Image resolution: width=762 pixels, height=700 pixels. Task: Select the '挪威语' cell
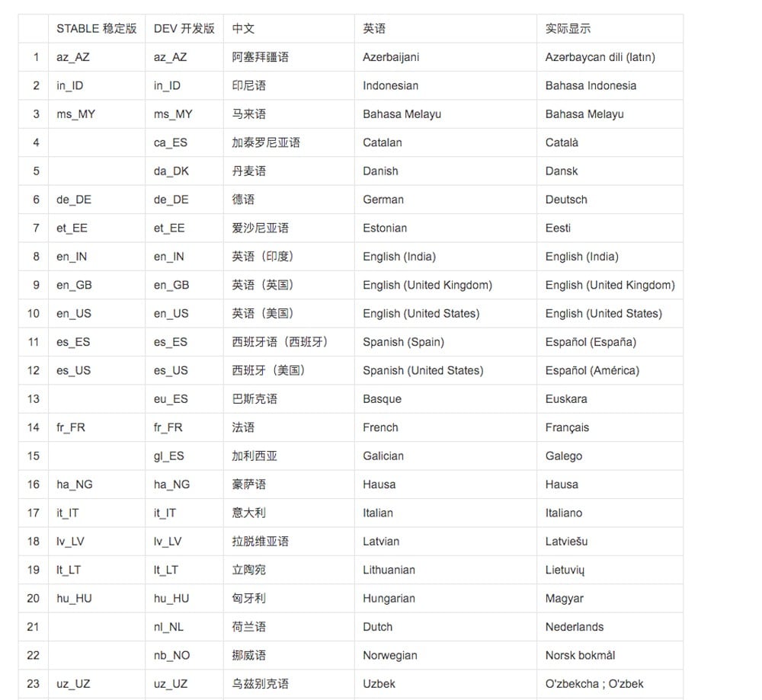[x=289, y=655]
